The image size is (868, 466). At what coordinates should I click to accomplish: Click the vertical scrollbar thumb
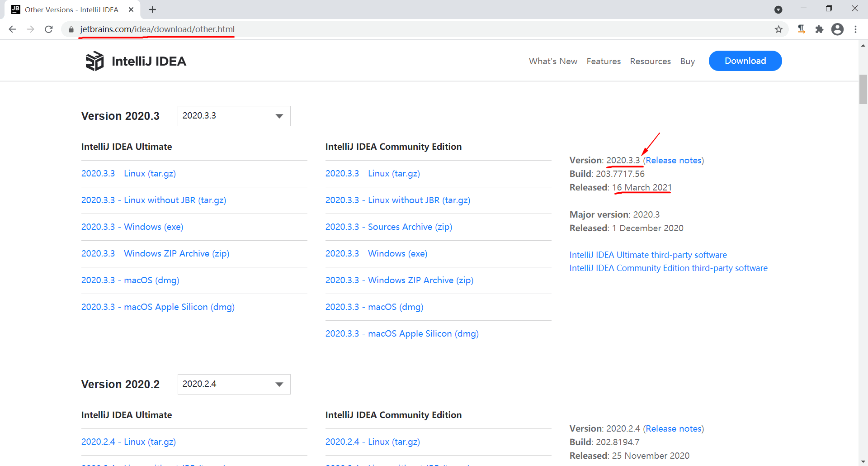coord(863,90)
